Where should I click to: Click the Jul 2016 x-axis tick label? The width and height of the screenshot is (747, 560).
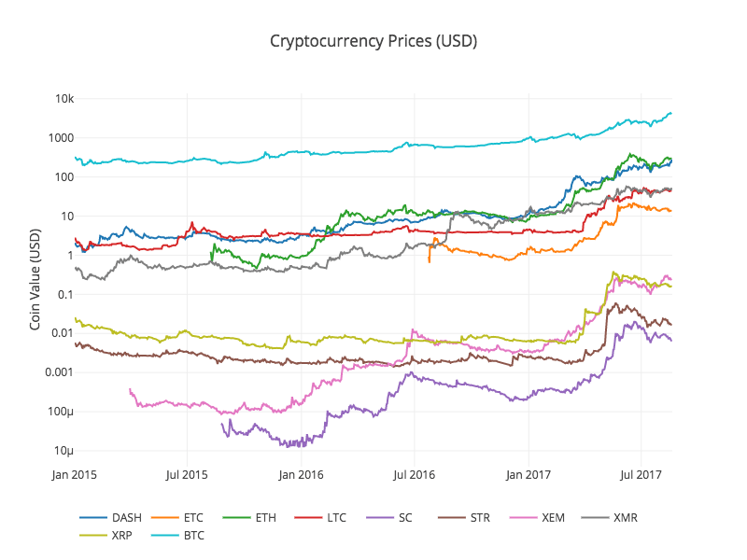414,475
